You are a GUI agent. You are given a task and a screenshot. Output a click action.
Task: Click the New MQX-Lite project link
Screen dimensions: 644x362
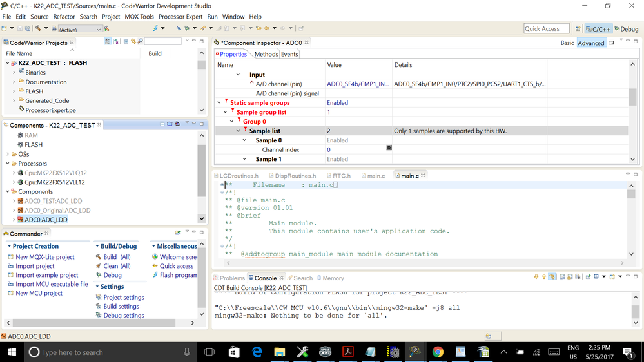pyautogui.click(x=45, y=257)
